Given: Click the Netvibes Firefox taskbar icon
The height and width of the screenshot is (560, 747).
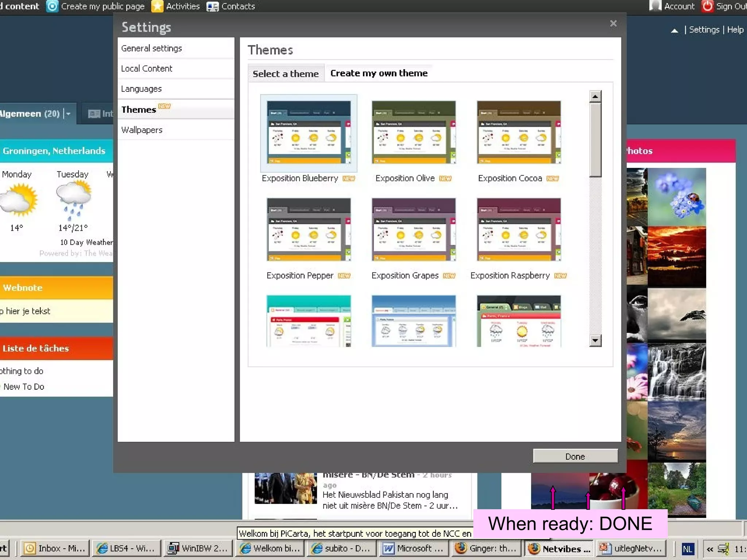Looking at the screenshot, I should (x=534, y=548).
